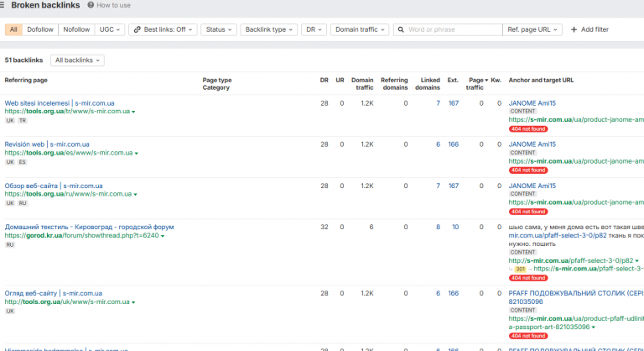This screenshot has width=644, height=351.
Task: Open the Ref. page URL selector
Action: click(532, 29)
